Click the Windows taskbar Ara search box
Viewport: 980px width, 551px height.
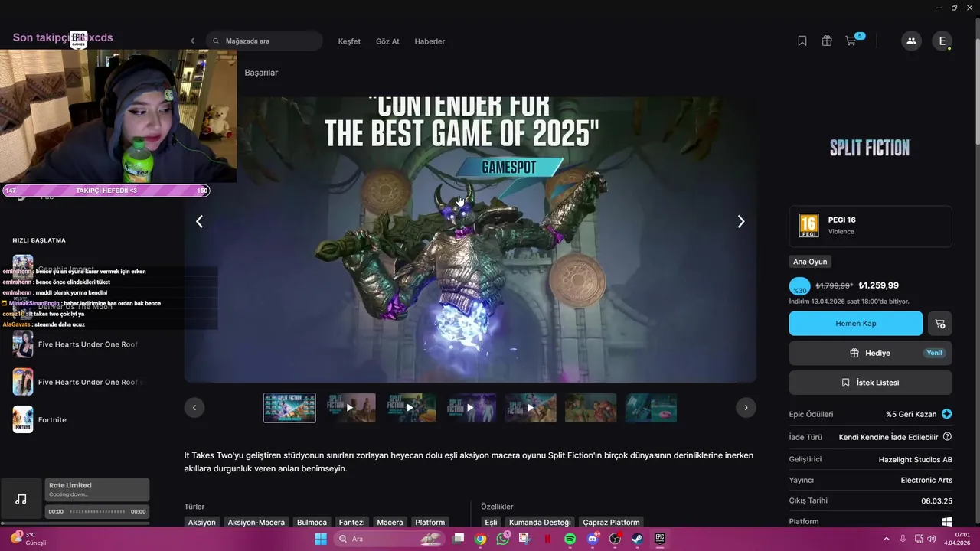[390, 539]
